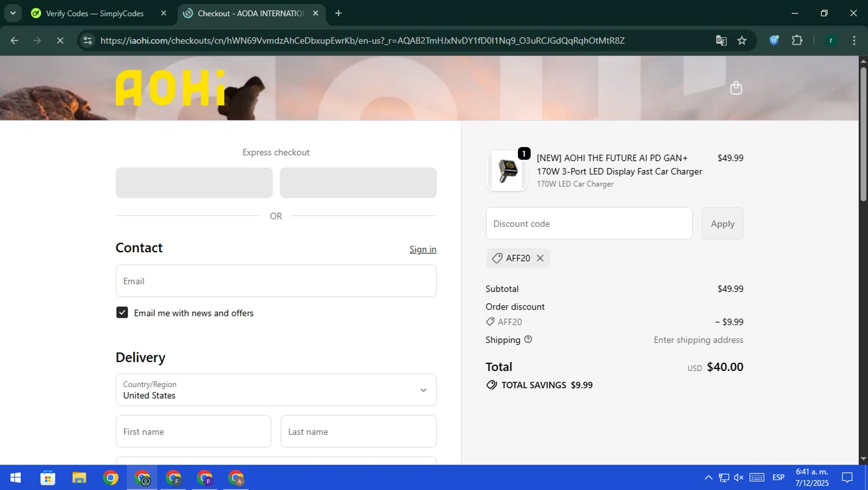The height and width of the screenshot is (490, 868).
Task: Open the Windows Start menu
Action: pyautogui.click(x=16, y=477)
